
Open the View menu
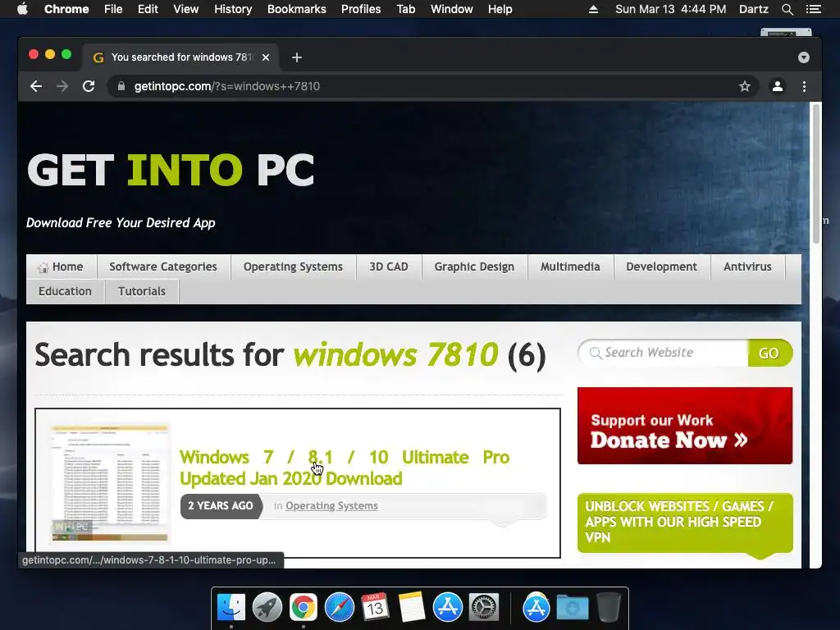[186, 9]
